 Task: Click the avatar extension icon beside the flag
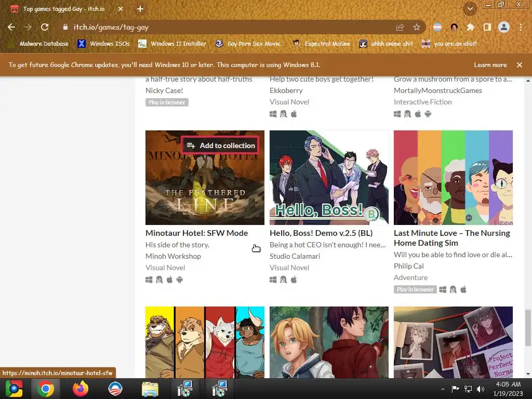coord(454,27)
